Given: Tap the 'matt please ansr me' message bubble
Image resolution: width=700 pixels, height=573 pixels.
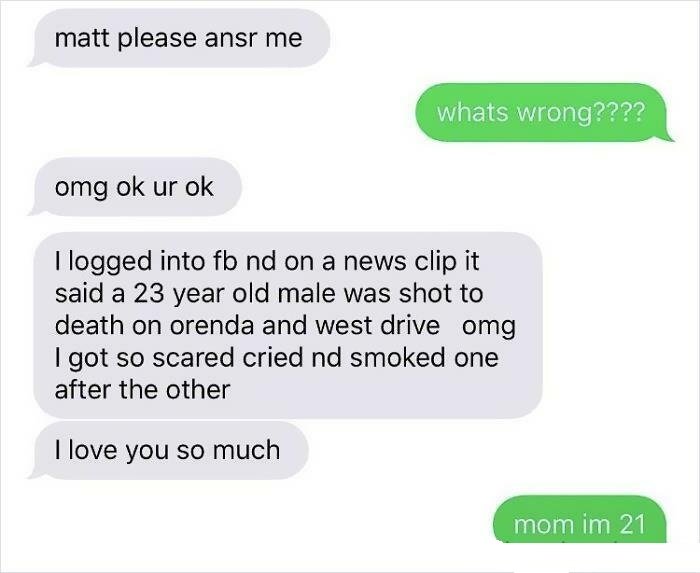Looking at the screenshot, I should click(x=181, y=38).
